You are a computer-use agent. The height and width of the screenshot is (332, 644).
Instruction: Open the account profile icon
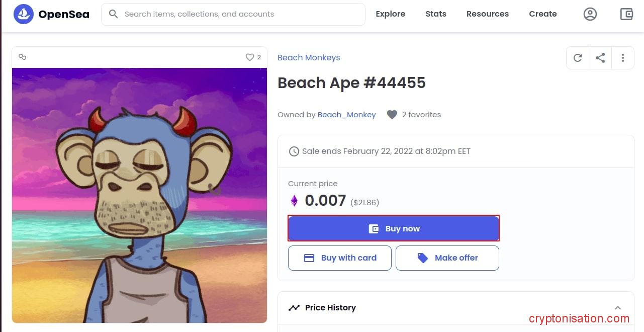pos(590,14)
